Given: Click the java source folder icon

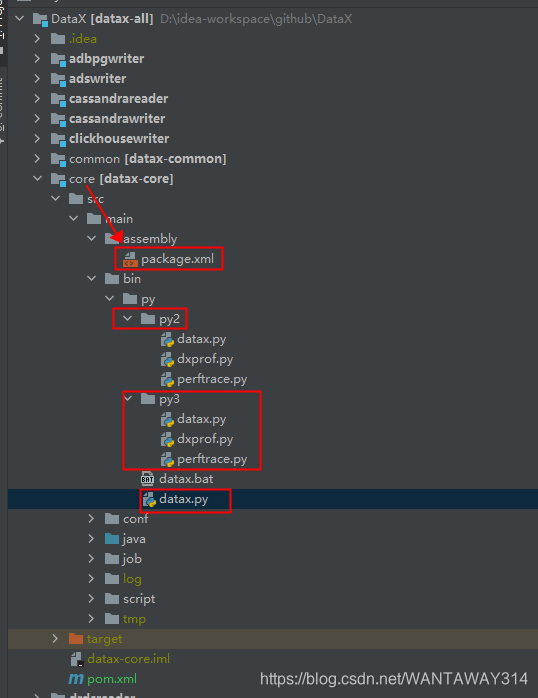Looking at the screenshot, I should (112, 539).
